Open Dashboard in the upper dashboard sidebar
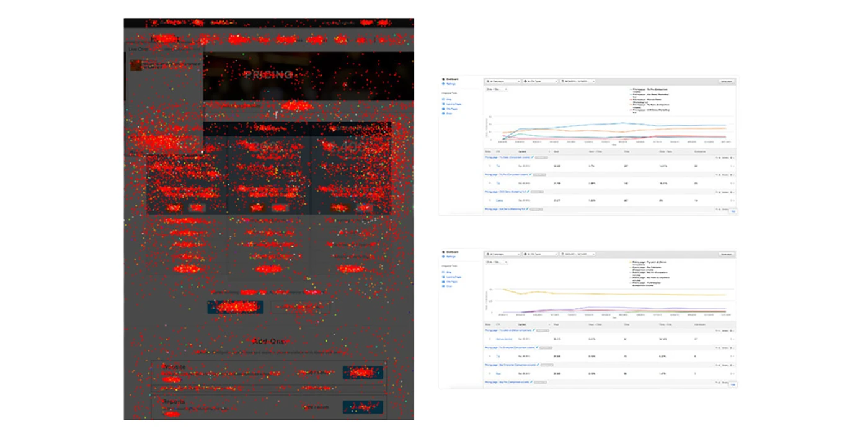 pyautogui.click(x=452, y=79)
